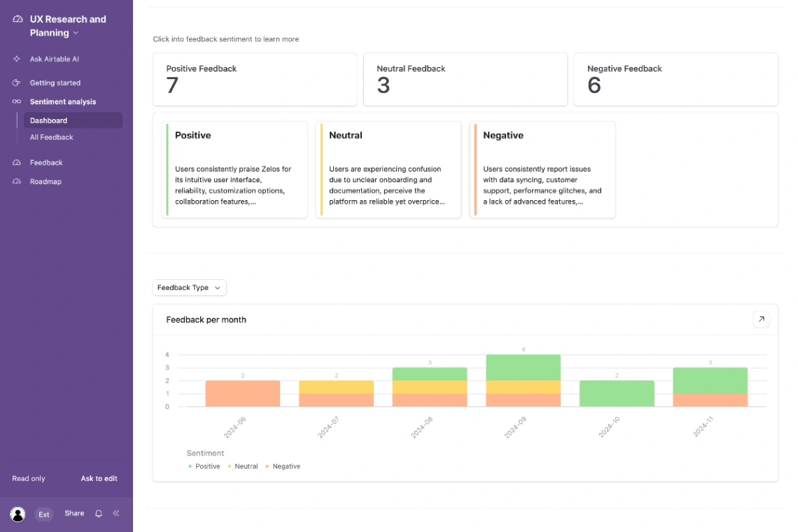
Task: Open notifications via the bell icon
Action: click(98, 513)
